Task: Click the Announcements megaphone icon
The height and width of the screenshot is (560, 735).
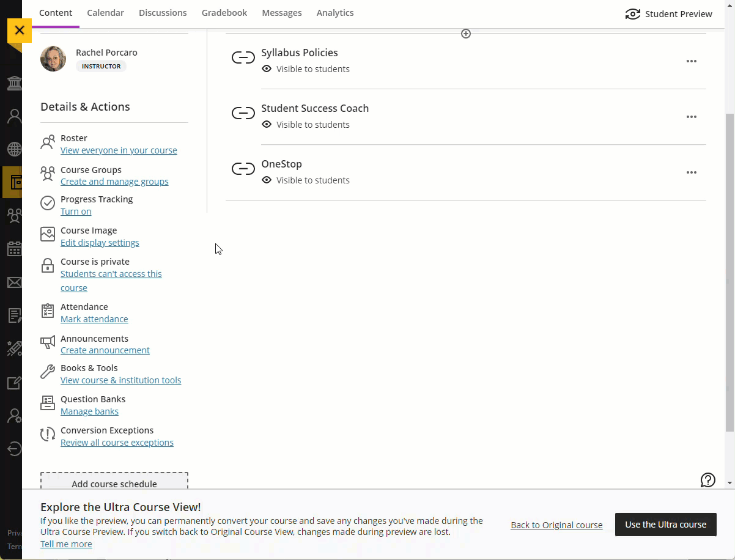Action: coord(48,342)
